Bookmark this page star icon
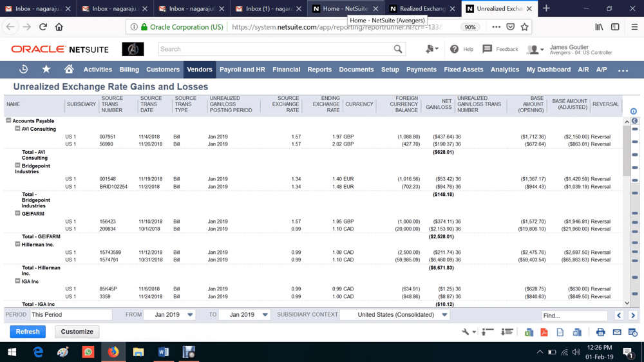 click(x=524, y=26)
